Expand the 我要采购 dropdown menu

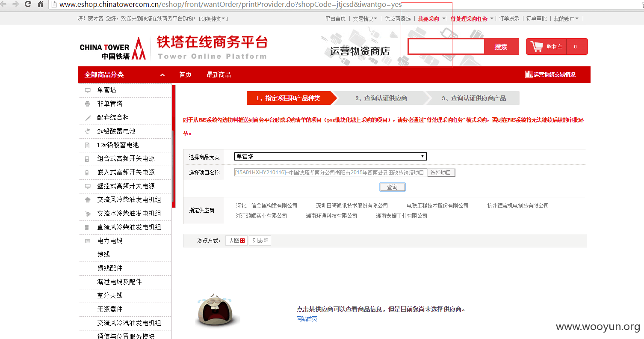click(432, 19)
